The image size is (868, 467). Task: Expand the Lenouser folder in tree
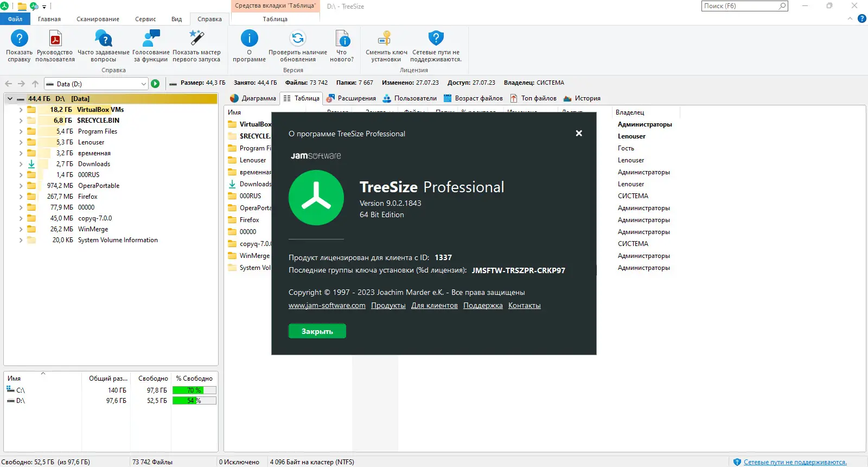21,142
